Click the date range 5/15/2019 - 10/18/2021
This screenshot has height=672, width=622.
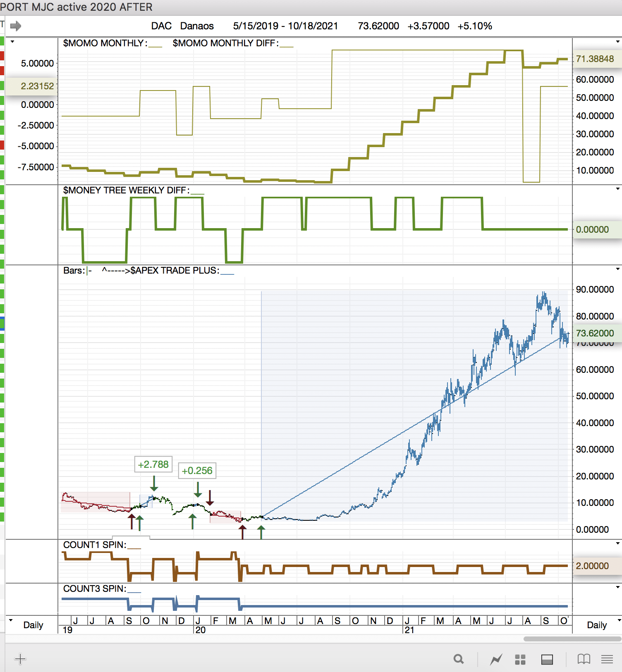pyautogui.click(x=285, y=26)
